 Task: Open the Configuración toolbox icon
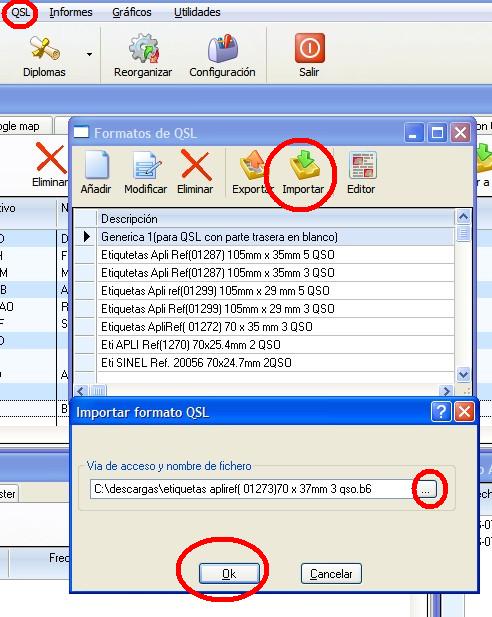tap(223, 48)
